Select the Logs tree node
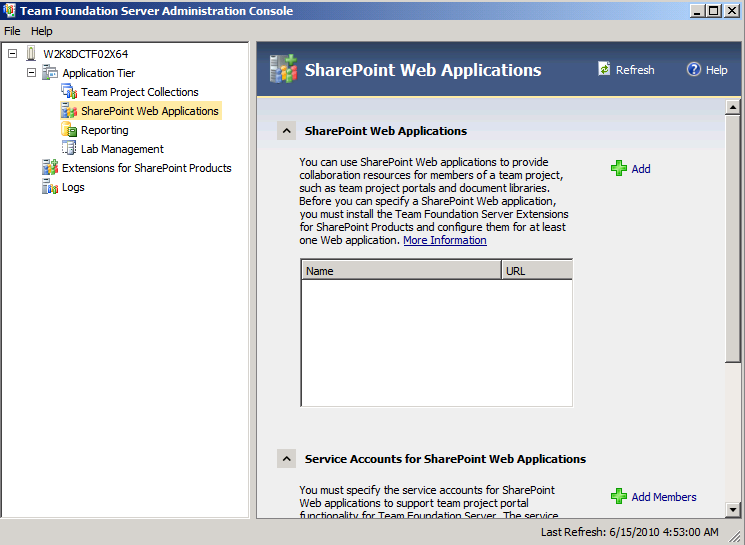 [x=73, y=187]
